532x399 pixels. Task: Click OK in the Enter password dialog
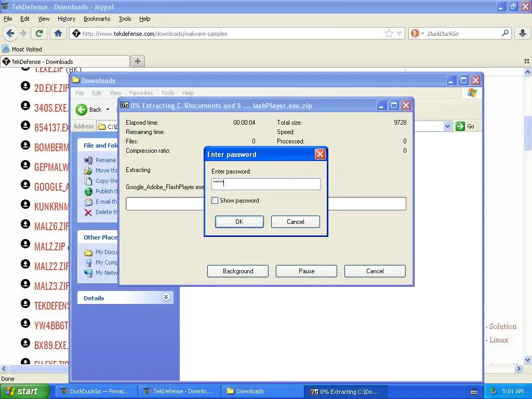point(239,221)
